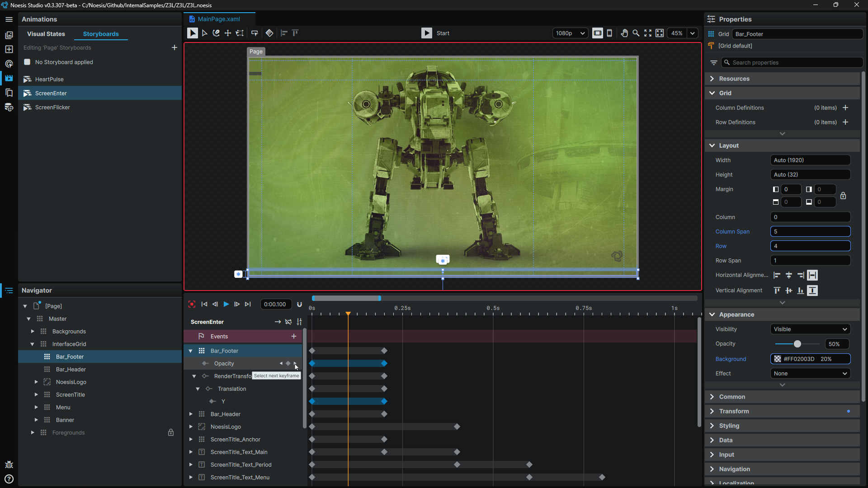
Task: Toggle the storyboard loop crossed-arrows icon
Action: (x=288, y=322)
